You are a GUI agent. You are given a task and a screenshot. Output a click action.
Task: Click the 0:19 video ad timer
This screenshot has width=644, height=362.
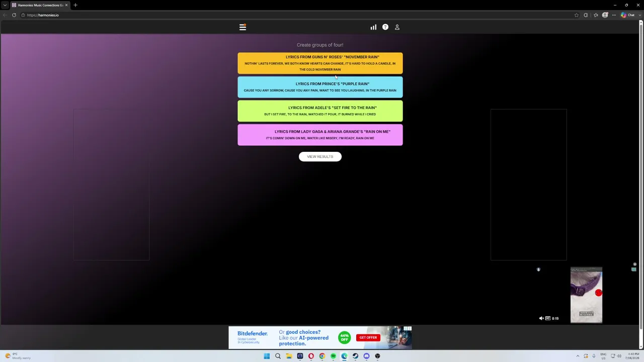click(555, 318)
